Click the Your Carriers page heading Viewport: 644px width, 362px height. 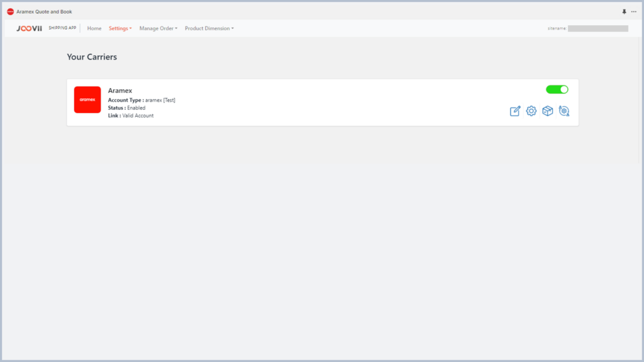pyautogui.click(x=92, y=57)
